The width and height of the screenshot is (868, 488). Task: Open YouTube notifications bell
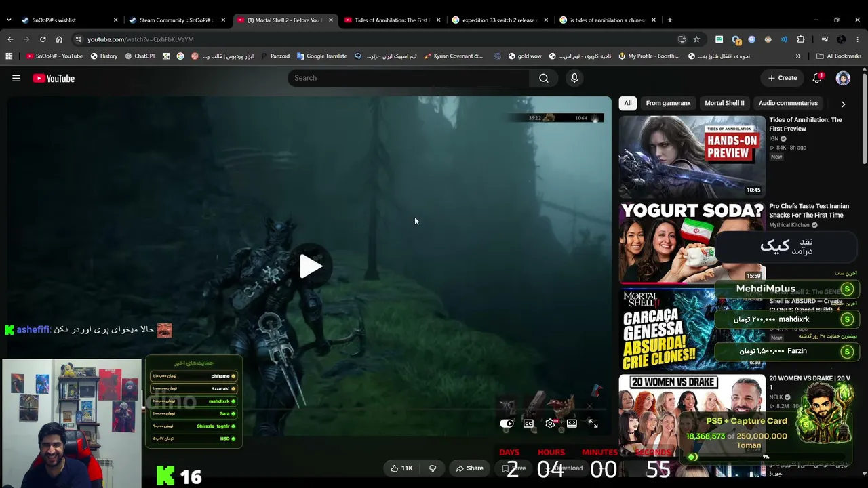tap(817, 78)
